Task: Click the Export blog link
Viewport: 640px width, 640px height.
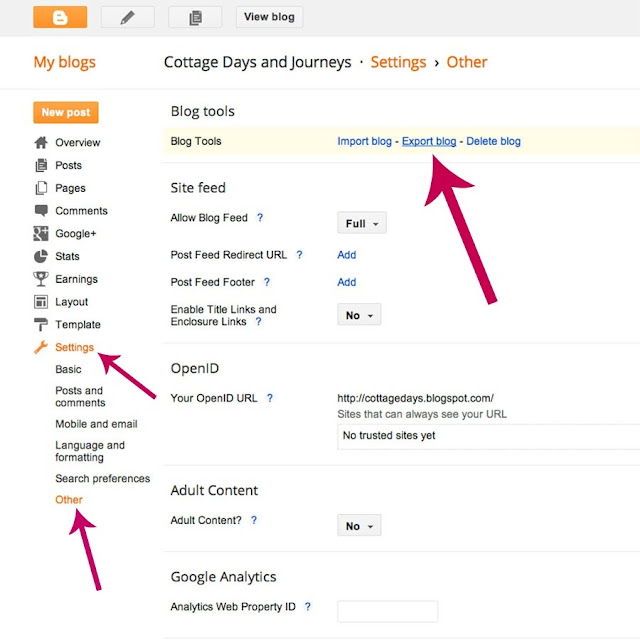Action: pyautogui.click(x=429, y=141)
